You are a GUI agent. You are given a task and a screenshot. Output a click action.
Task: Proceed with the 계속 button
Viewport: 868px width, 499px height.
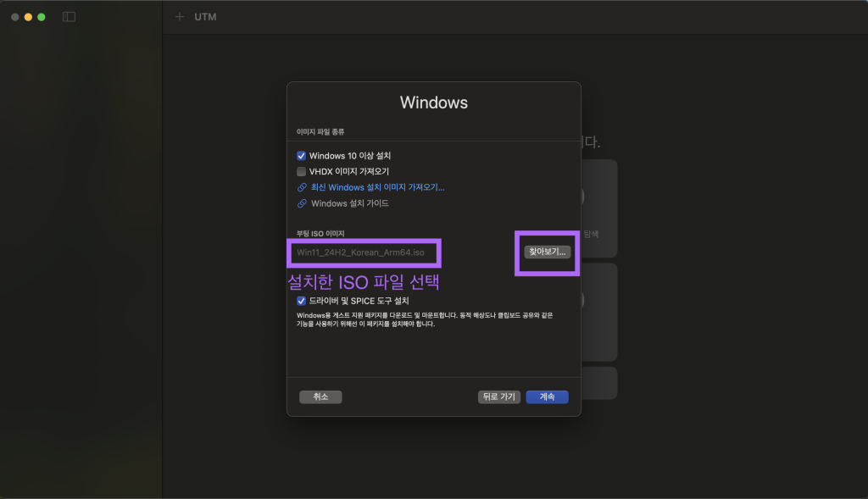(x=547, y=396)
